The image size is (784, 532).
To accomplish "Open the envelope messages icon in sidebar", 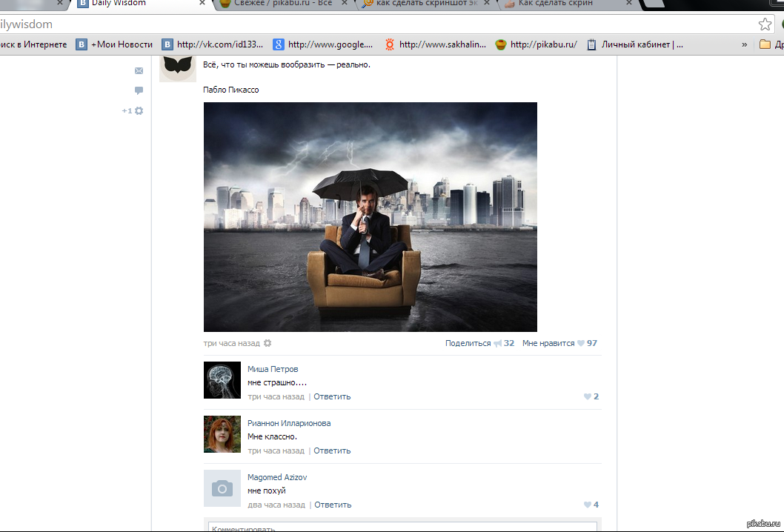I will (x=139, y=70).
